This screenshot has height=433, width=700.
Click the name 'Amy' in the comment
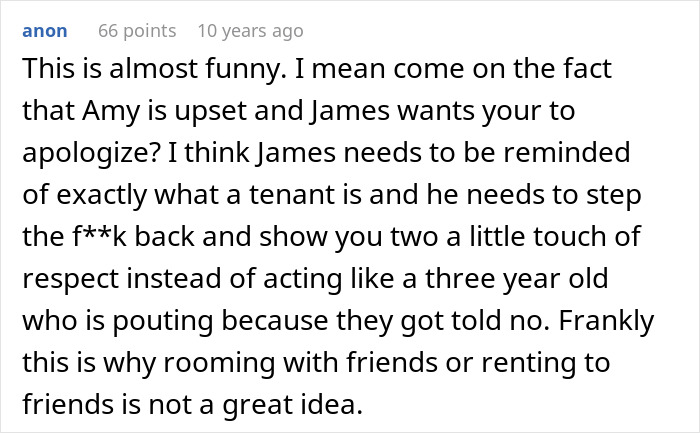(111, 111)
